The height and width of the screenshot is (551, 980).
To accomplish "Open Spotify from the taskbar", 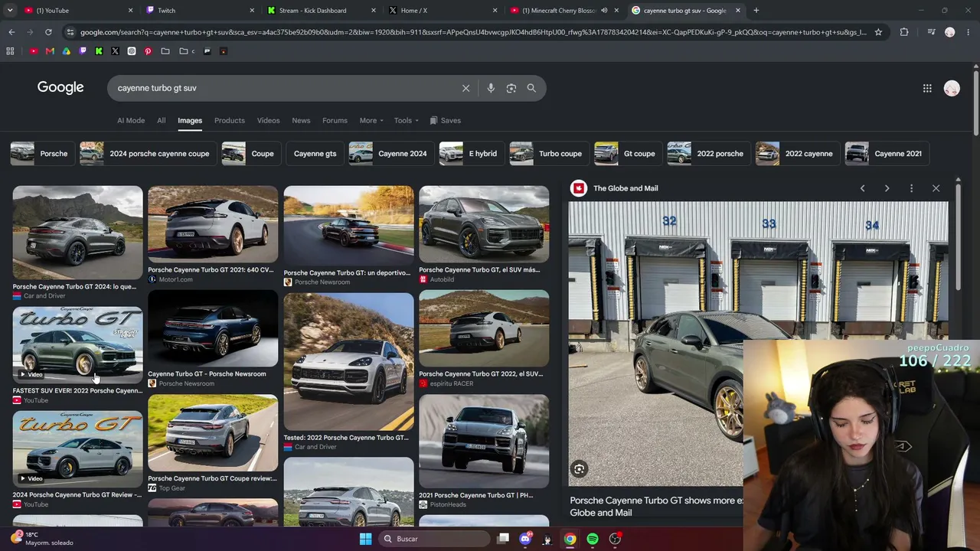I will [x=593, y=539].
